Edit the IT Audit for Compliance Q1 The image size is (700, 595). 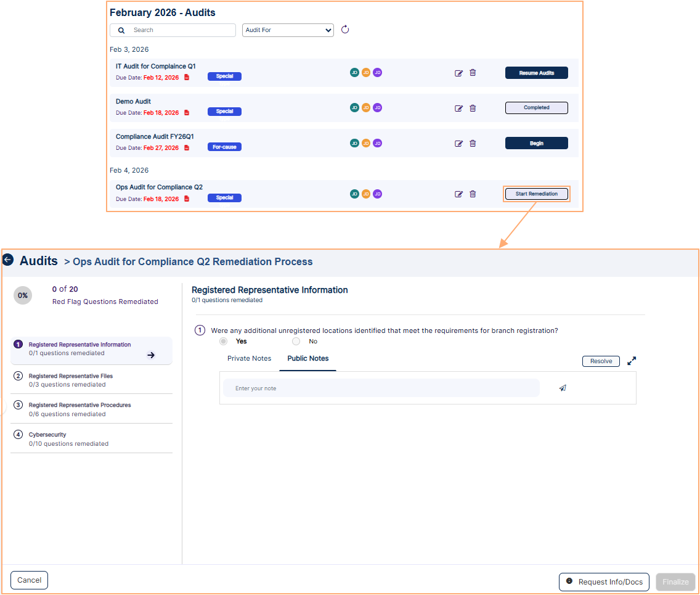[x=458, y=73]
